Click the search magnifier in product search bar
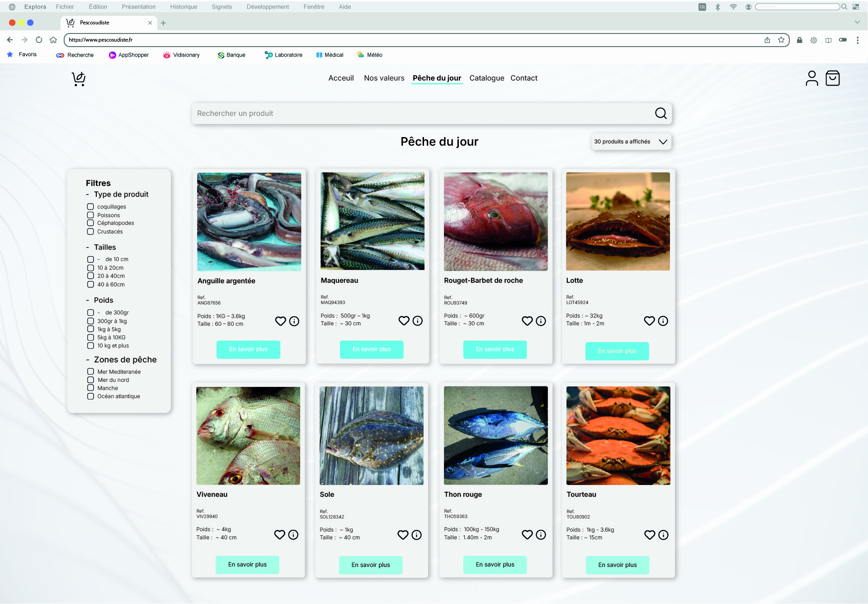Viewport: 868px width, 604px height. click(x=660, y=113)
